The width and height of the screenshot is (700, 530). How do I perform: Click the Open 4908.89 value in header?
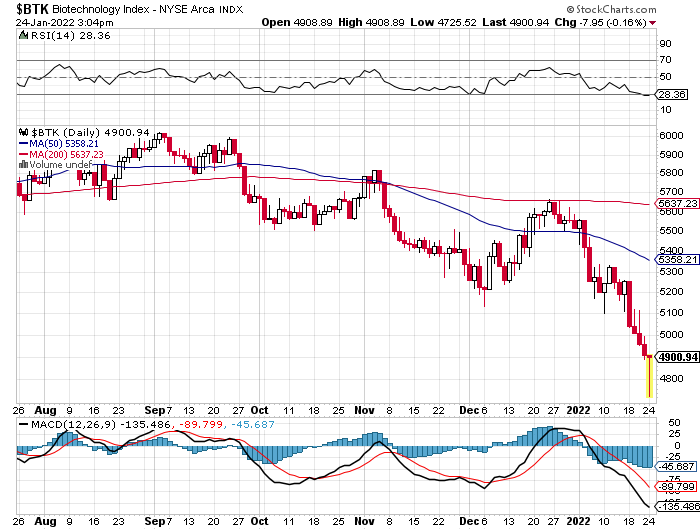point(301,22)
